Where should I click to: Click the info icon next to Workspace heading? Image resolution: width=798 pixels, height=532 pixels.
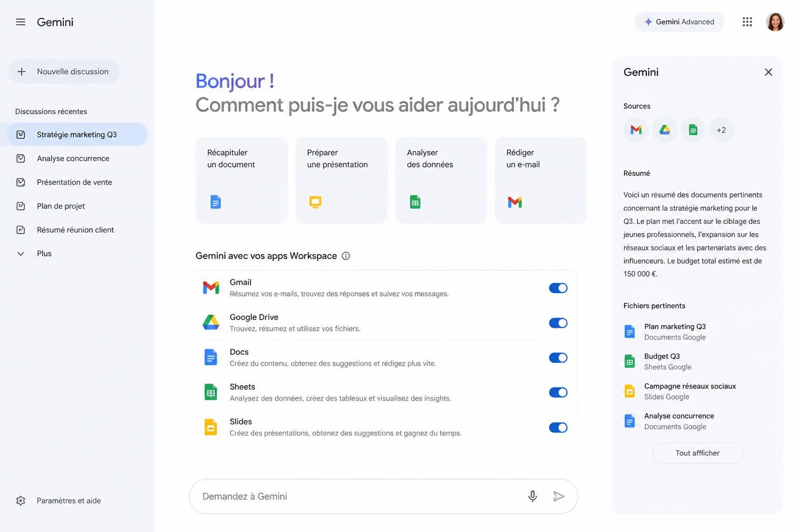tap(346, 256)
